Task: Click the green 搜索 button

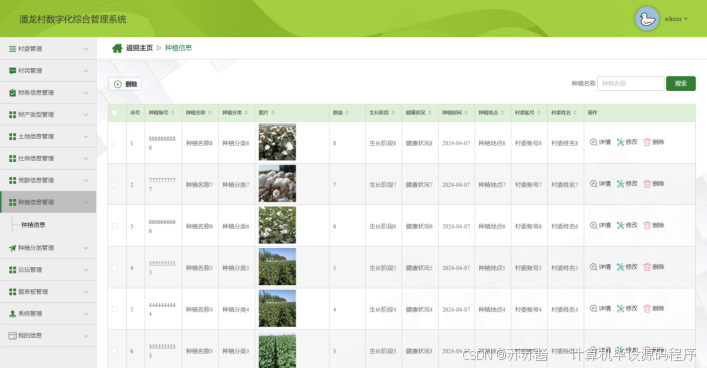Action: click(681, 83)
